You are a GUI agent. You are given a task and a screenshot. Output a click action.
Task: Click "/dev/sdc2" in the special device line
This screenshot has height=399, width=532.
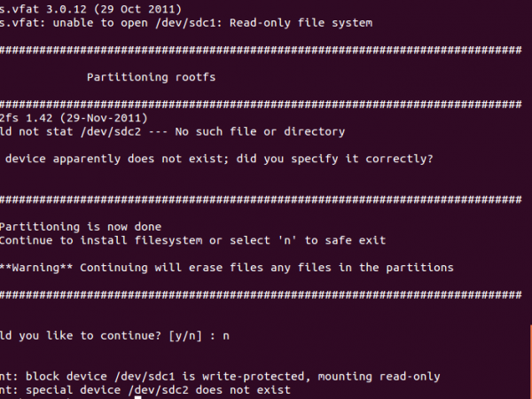tap(159, 390)
